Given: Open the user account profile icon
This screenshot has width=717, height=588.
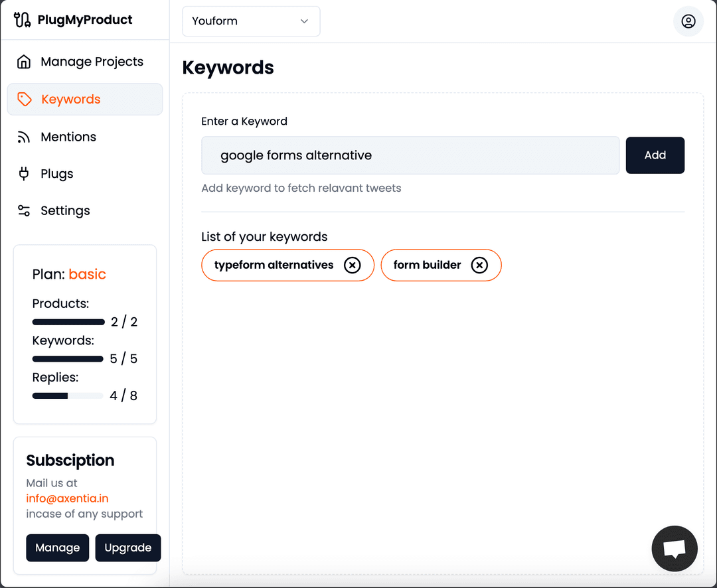Looking at the screenshot, I should point(688,21).
